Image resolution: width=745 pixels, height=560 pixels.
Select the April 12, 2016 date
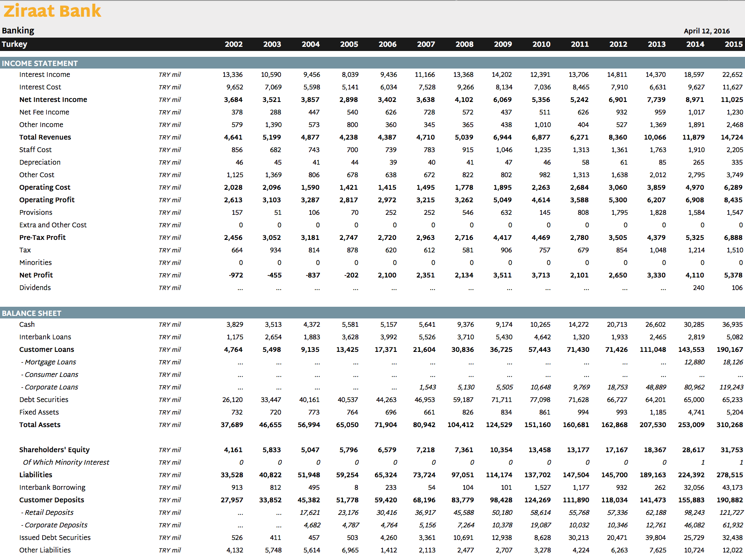pos(707,31)
